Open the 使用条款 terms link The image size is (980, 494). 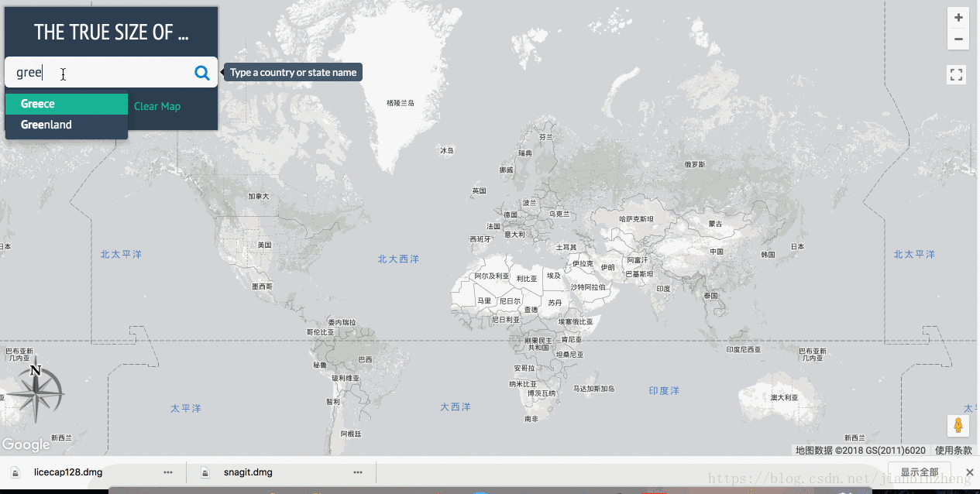click(x=953, y=450)
